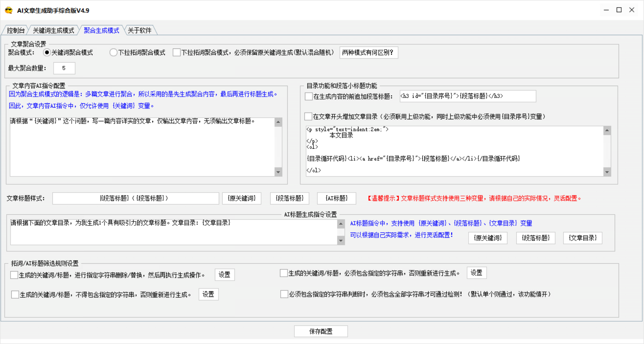644x344 pixels.
Task: Toggle 在文章开头增加文章目录 checkbox
Action: 308,117
